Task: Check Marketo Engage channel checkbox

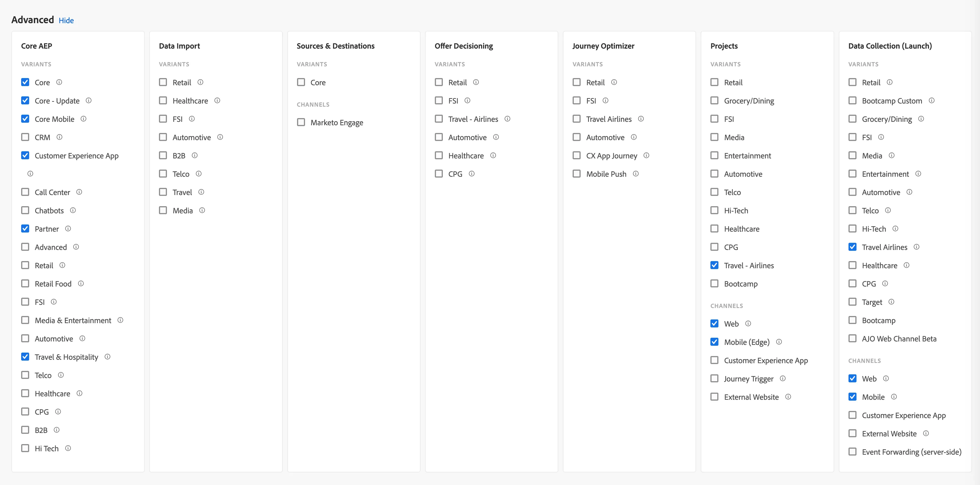Action: (x=301, y=122)
